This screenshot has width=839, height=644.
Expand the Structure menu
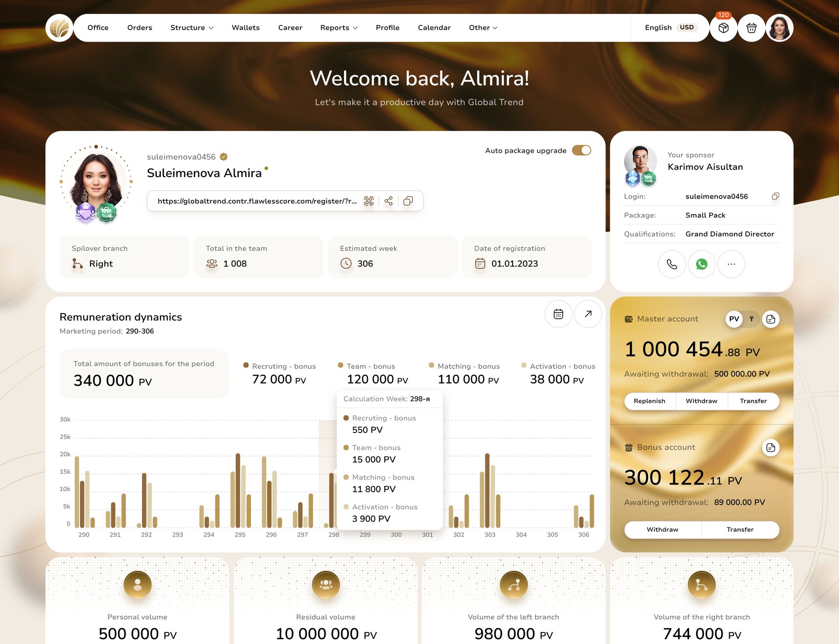click(x=192, y=28)
